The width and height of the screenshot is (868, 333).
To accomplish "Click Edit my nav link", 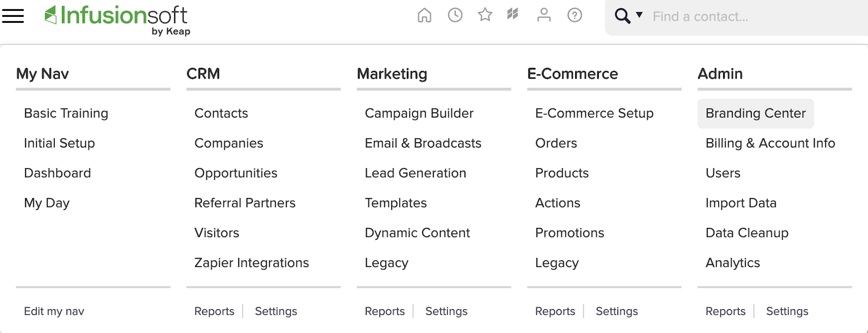I will tap(54, 311).
